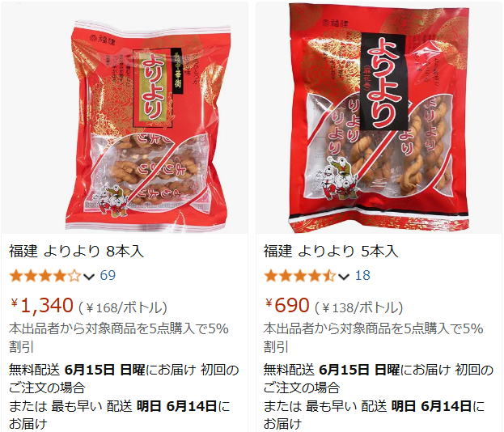Image resolution: width=504 pixels, height=432 pixels.
Task: Click the star rating of 8本入 product
Action: (x=45, y=276)
